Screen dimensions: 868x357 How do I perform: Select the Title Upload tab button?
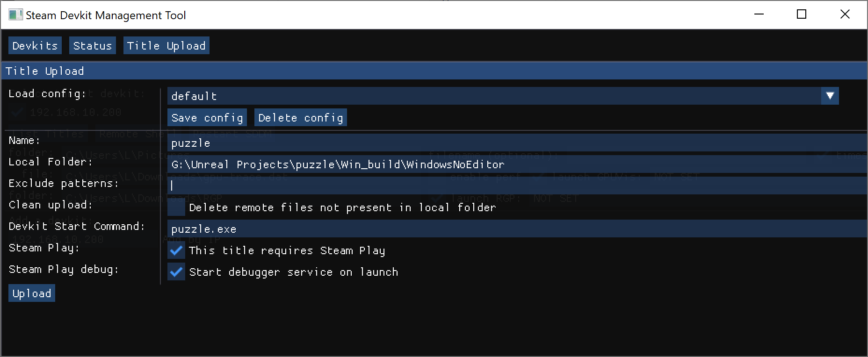click(x=166, y=46)
